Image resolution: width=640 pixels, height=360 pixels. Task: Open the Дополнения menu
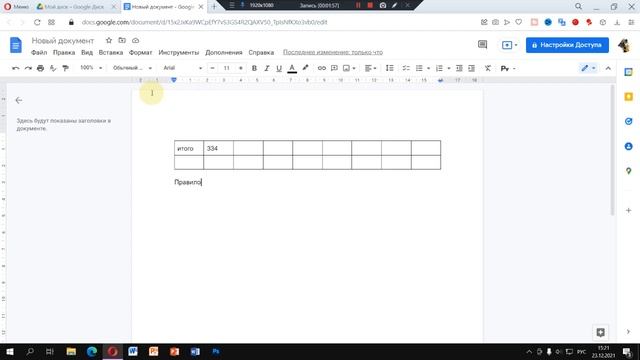tap(224, 52)
